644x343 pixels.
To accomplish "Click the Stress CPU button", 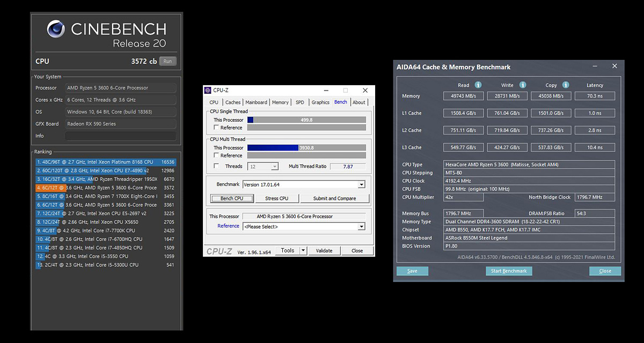I will point(276,198).
